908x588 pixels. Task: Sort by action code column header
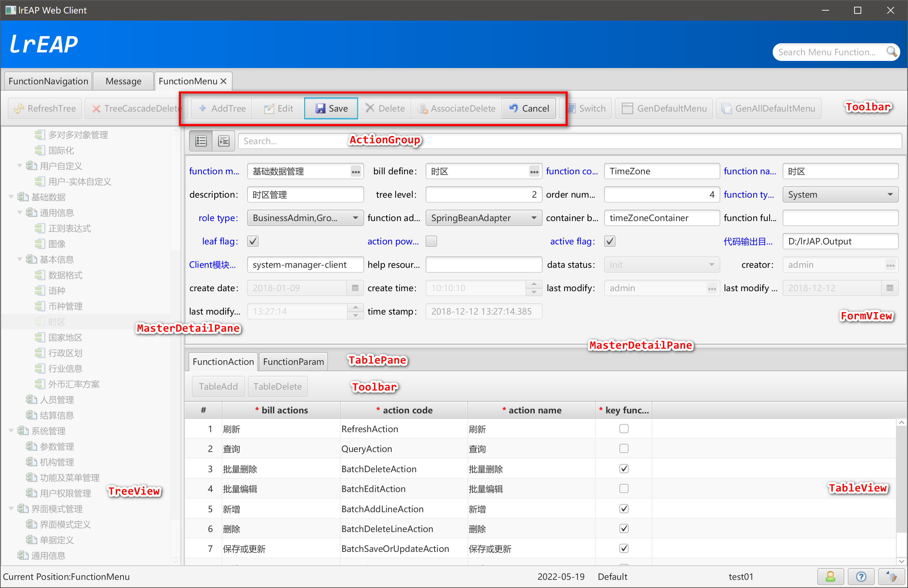[404, 410]
